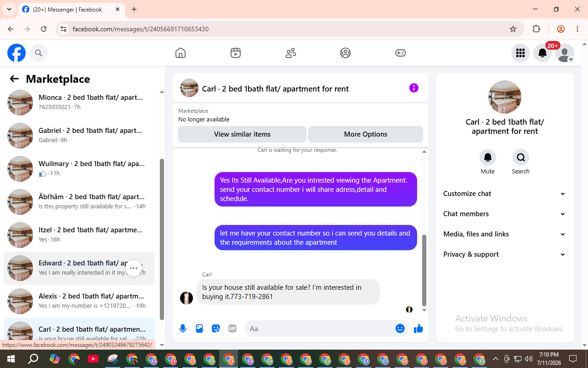
Task: Open Windows Start menu
Action: point(11,359)
